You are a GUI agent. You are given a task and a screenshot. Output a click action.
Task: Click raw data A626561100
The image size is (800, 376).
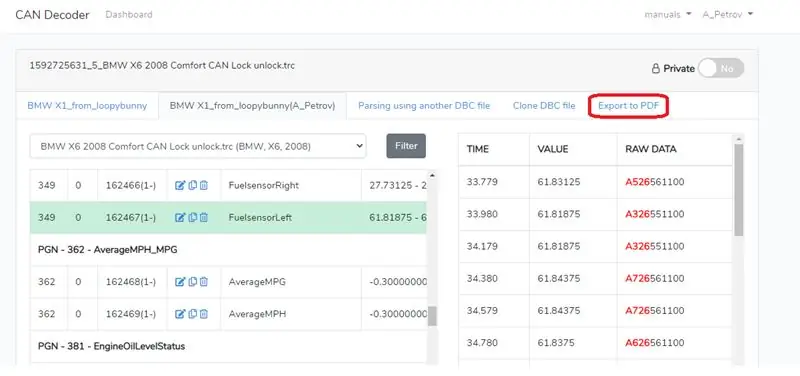pyautogui.click(x=655, y=342)
